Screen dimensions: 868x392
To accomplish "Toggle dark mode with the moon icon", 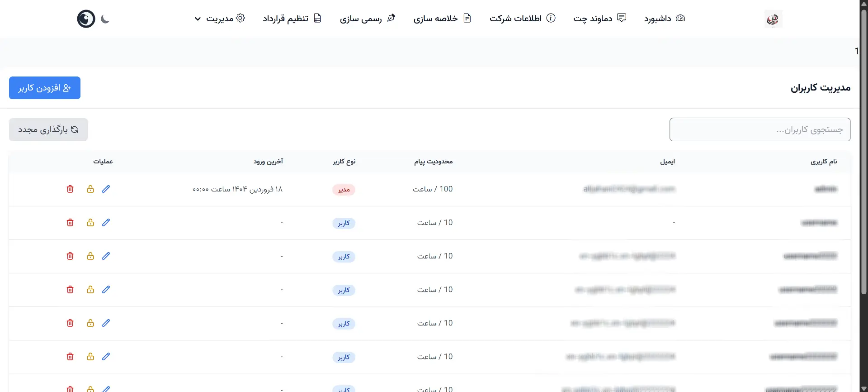I will point(105,19).
